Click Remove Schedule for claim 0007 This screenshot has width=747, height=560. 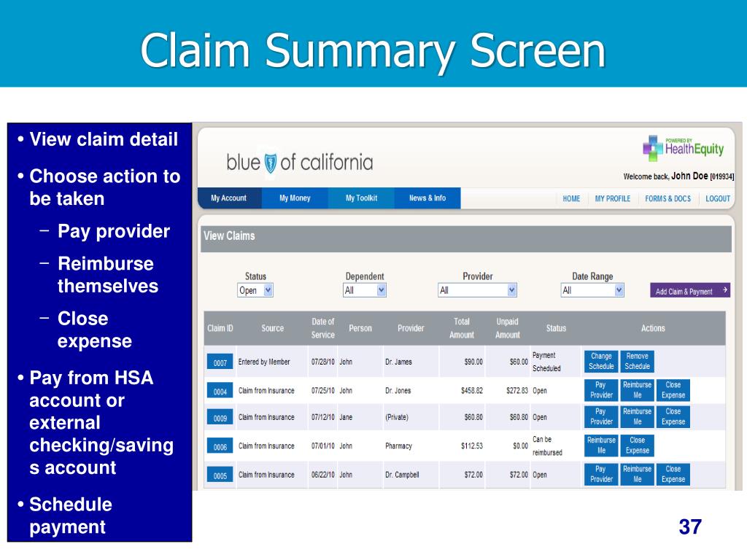click(636, 361)
